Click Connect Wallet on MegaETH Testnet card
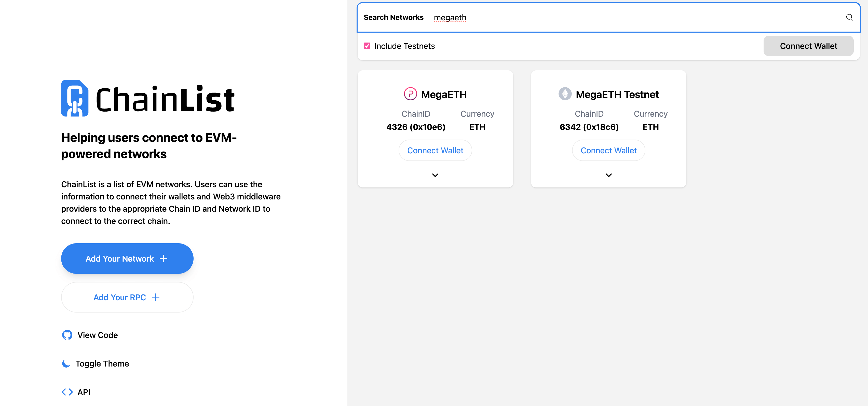 coord(608,151)
